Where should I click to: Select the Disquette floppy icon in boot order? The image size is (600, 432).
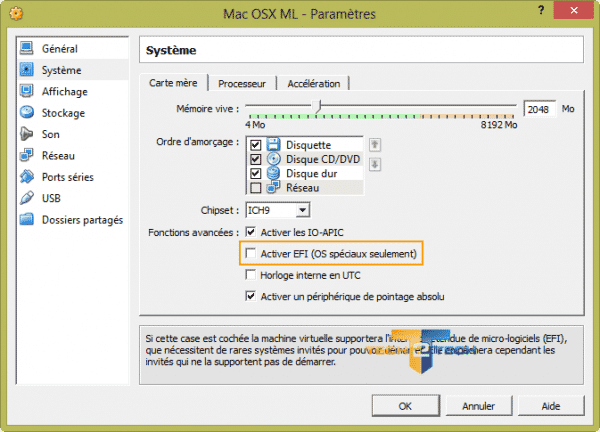point(273,145)
